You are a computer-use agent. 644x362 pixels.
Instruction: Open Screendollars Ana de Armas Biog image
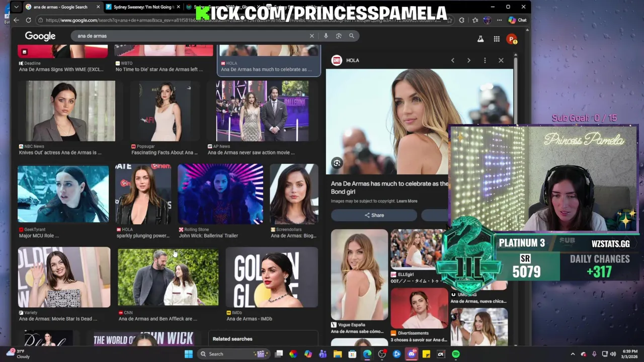point(294,194)
